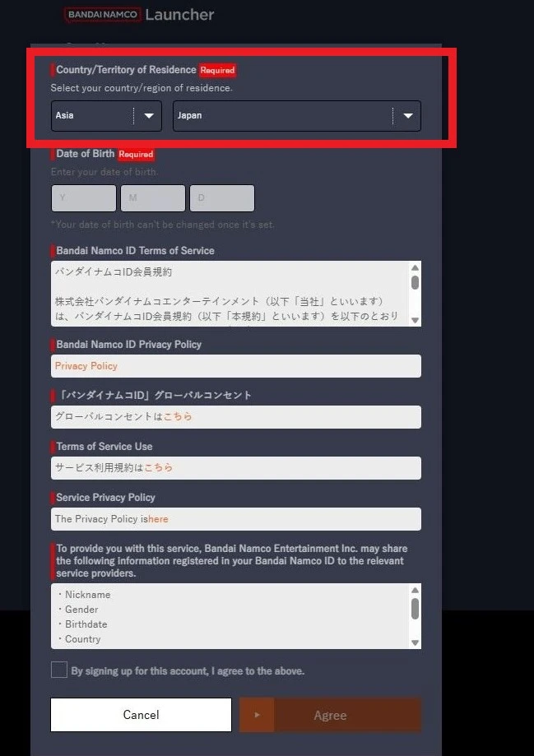Click shared information list scrollbar thumb

pos(415,609)
